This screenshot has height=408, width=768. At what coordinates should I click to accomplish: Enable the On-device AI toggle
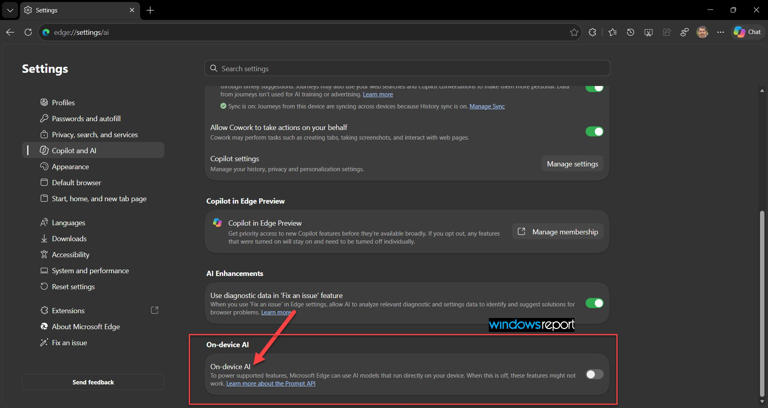[594, 375]
